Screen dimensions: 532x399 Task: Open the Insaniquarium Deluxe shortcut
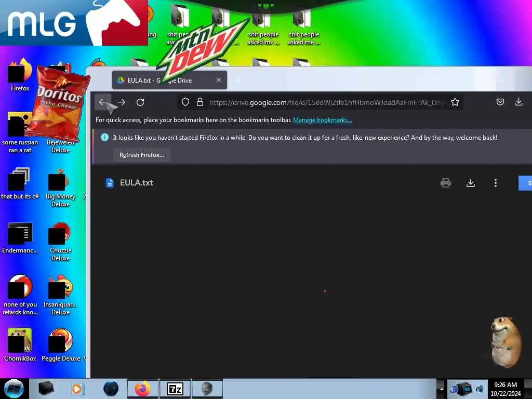[x=60, y=295]
